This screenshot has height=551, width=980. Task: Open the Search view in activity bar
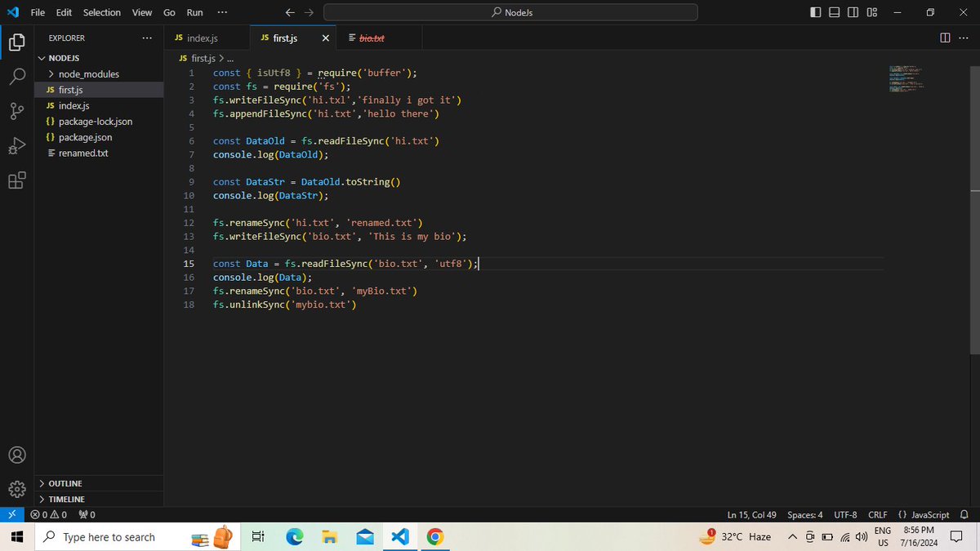click(x=17, y=77)
